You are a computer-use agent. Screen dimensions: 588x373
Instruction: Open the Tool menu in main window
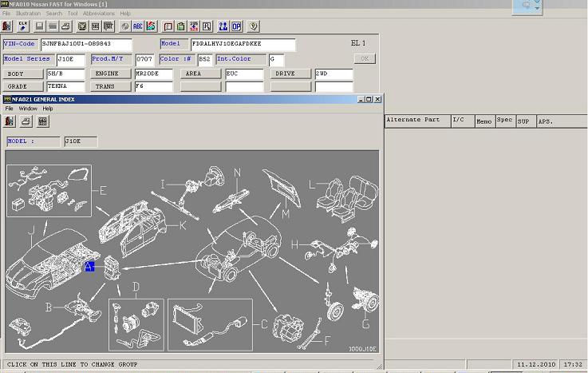coord(73,13)
